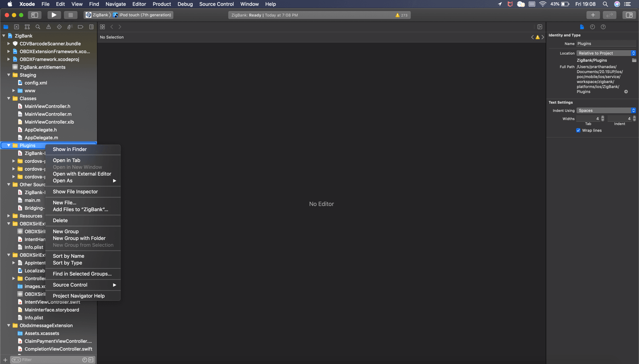Open the Source Control submenu in context menu
Image resolution: width=639 pixels, height=364 pixels.
83,285
